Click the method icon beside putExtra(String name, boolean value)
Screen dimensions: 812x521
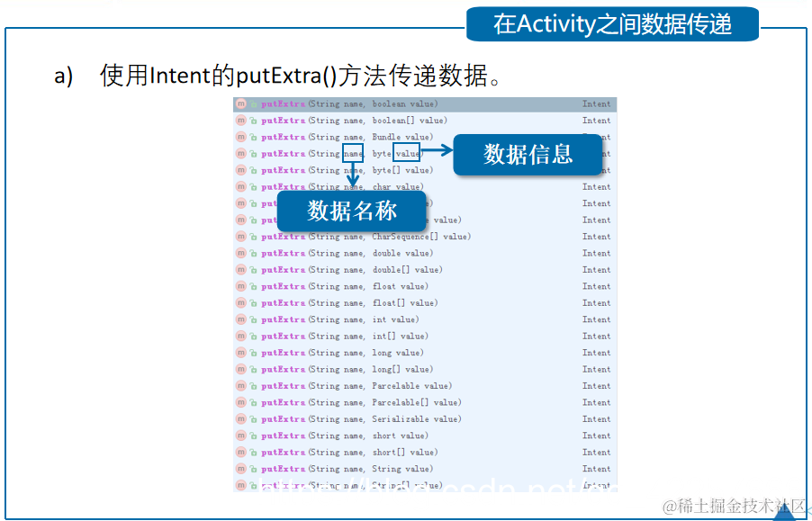click(x=240, y=103)
